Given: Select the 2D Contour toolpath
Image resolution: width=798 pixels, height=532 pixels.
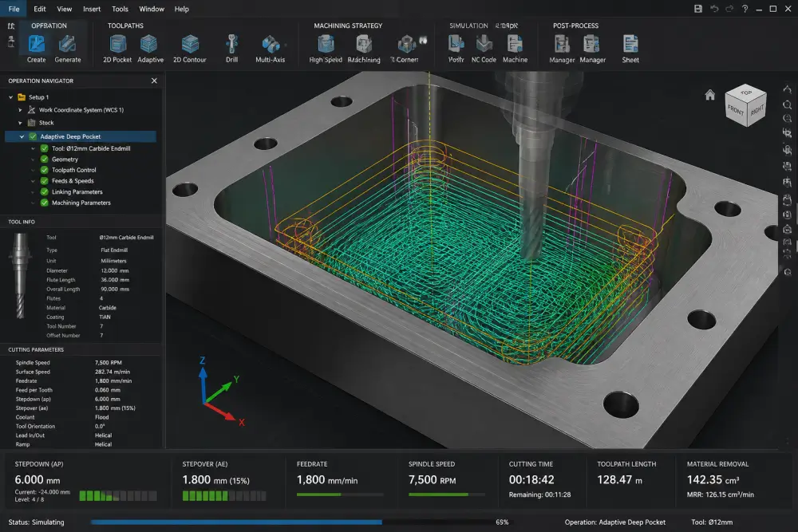Looking at the screenshot, I should tap(190, 44).
